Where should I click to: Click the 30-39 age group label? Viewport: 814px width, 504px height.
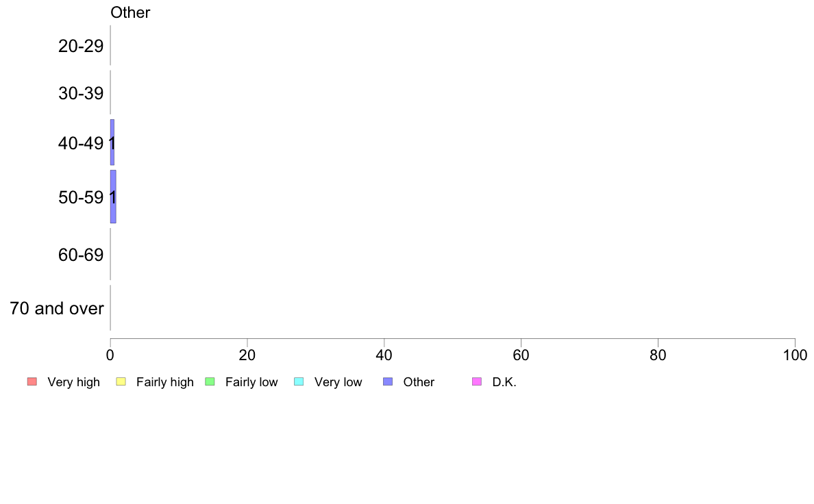click(81, 93)
